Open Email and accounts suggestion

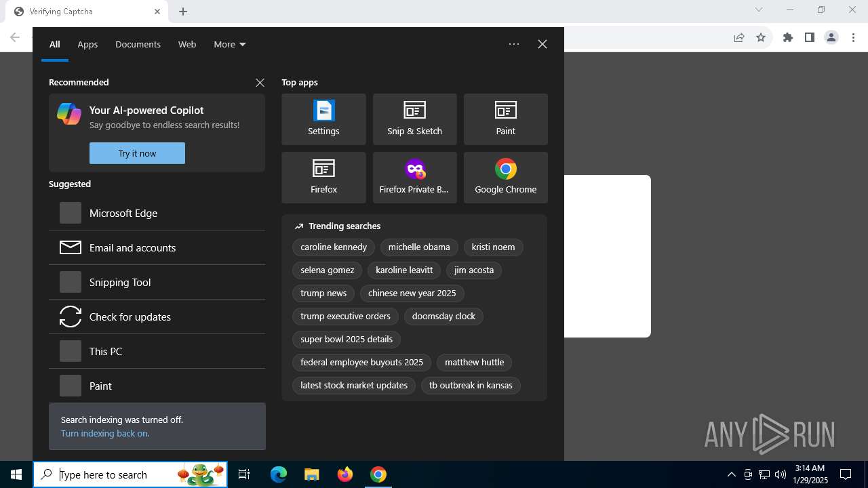tap(157, 247)
